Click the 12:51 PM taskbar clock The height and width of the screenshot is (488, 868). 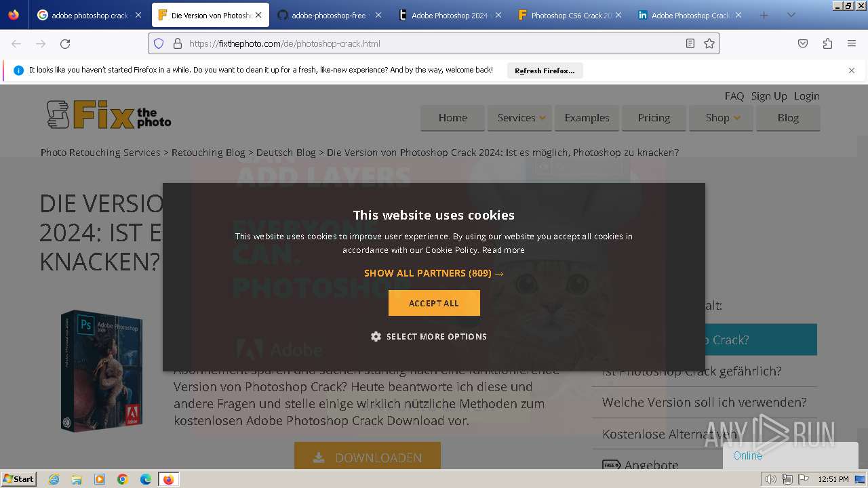pyautogui.click(x=833, y=479)
